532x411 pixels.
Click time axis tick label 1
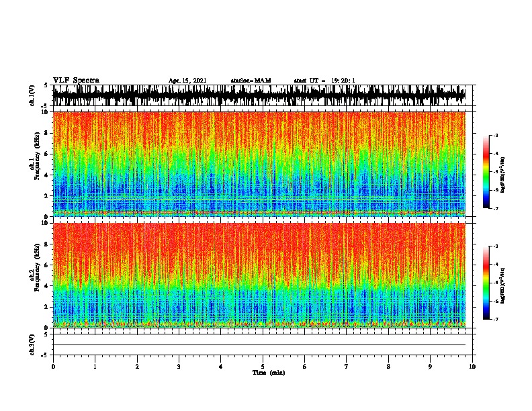[95, 367]
